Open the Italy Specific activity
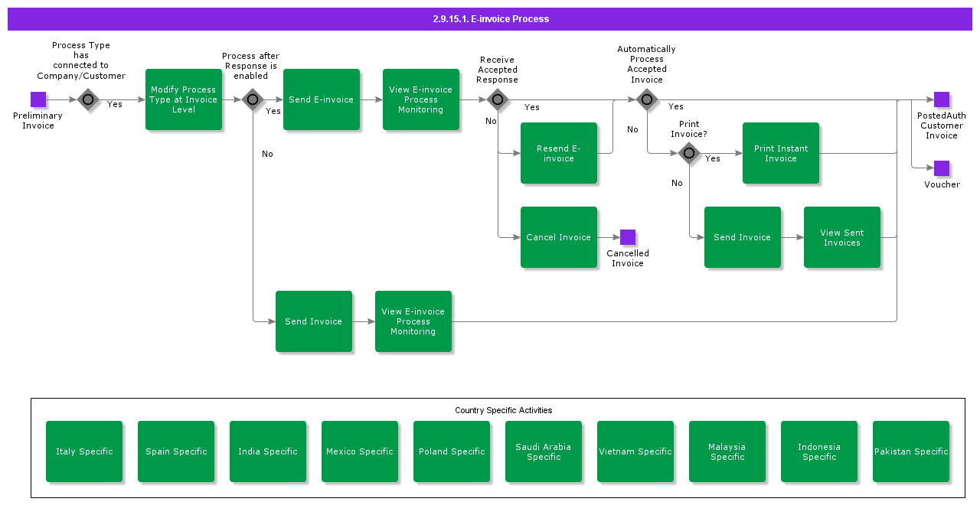 [x=84, y=451]
